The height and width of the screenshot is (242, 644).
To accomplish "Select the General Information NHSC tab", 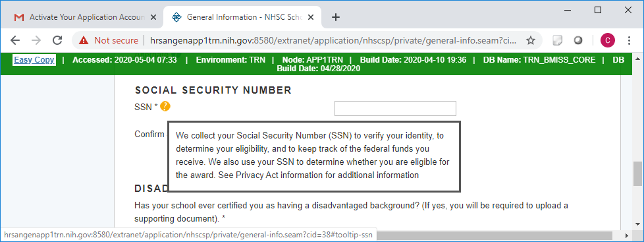I will click(238, 17).
